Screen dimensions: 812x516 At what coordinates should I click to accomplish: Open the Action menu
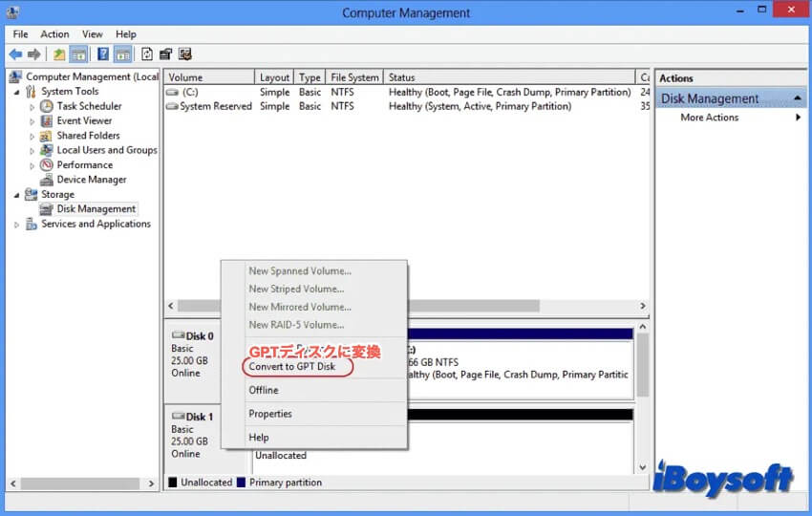(x=54, y=34)
